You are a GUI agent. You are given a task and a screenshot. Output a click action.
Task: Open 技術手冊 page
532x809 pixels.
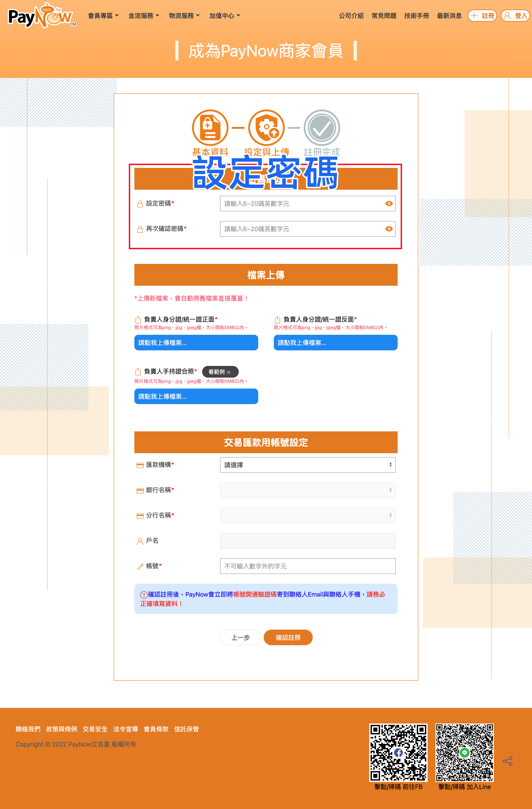416,16
